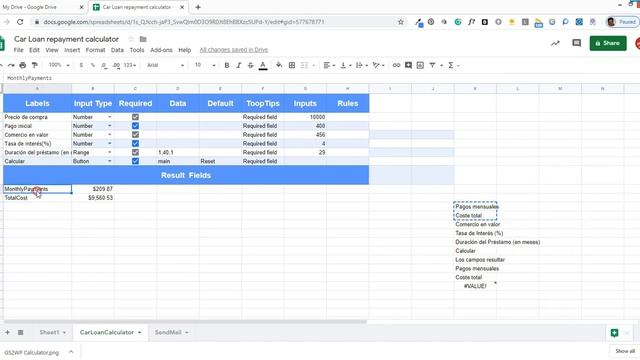
Task: Select the TotalCost cell
Action: pos(37,198)
